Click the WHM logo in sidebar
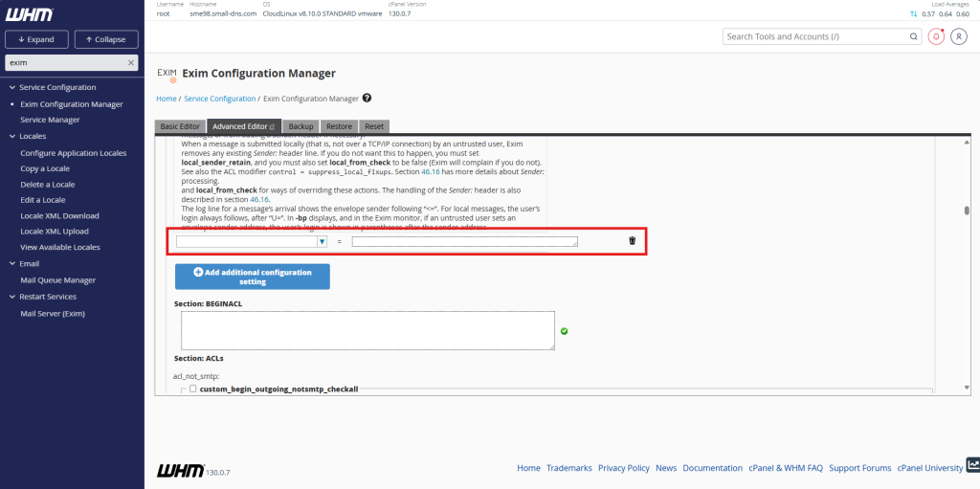 click(x=29, y=15)
